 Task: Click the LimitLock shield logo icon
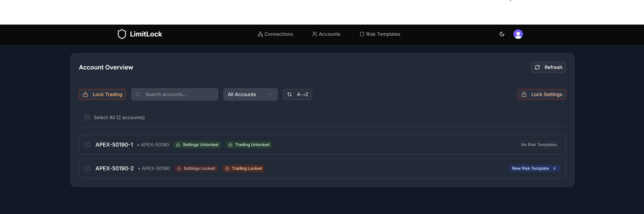pos(122,34)
